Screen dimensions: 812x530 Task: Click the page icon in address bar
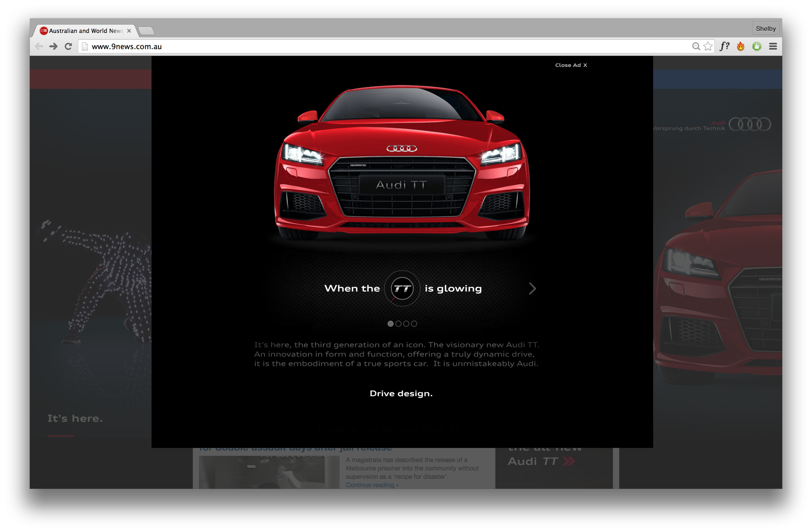pyautogui.click(x=85, y=46)
